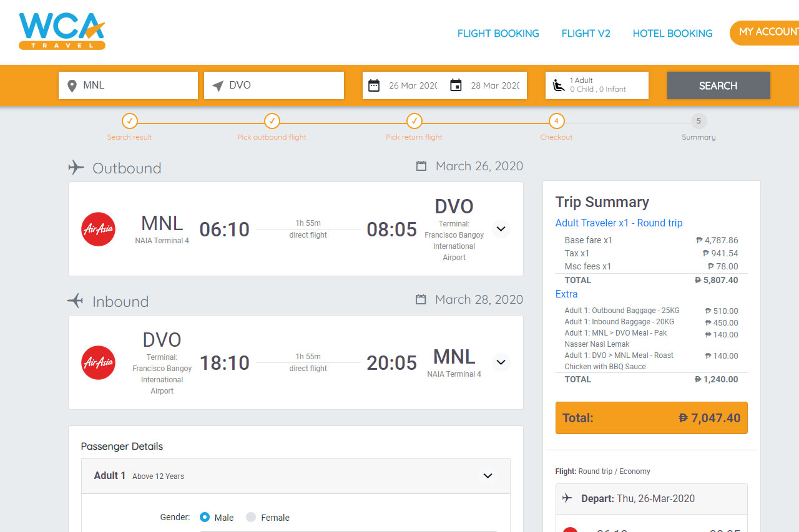This screenshot has height=532, width=799.
Task: Click the outbound departure time 06:10
Action: tap(225, 230)
